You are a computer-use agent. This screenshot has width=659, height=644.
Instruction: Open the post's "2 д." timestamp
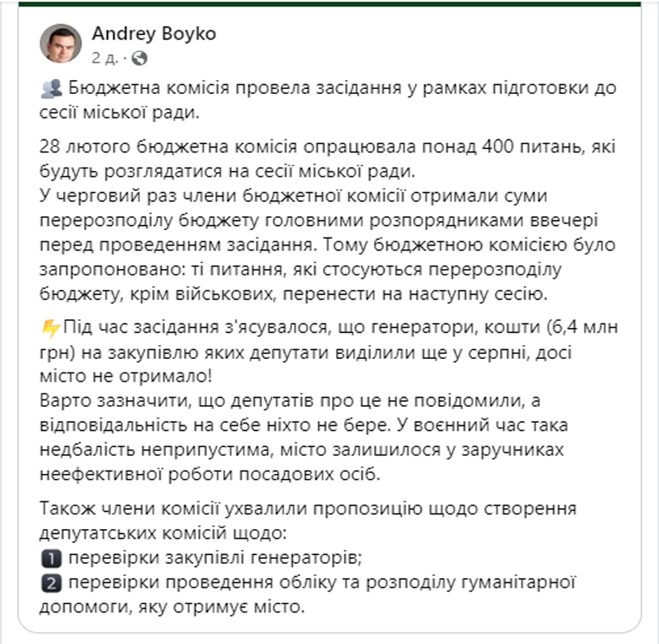[x=106, y=58]
